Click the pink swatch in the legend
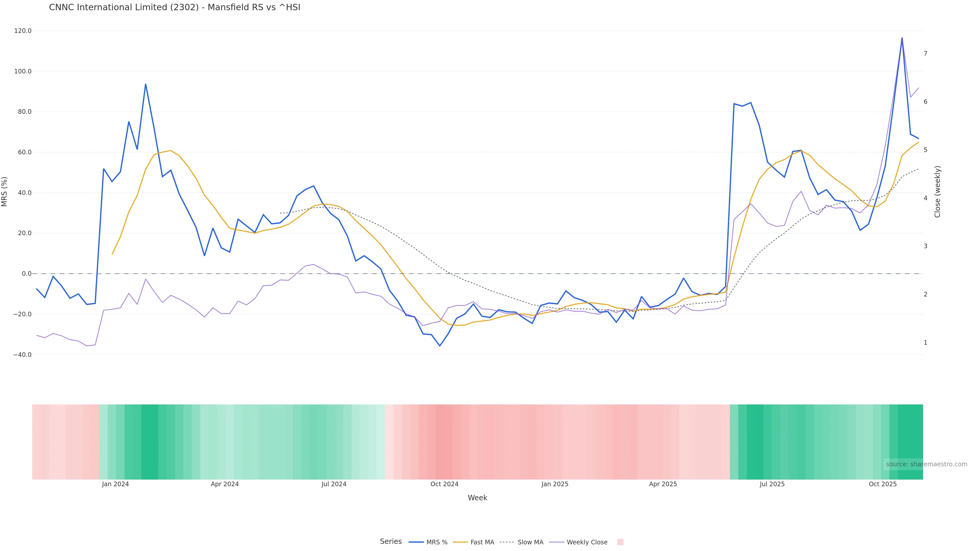980x551 pixels. click(620, 542)
